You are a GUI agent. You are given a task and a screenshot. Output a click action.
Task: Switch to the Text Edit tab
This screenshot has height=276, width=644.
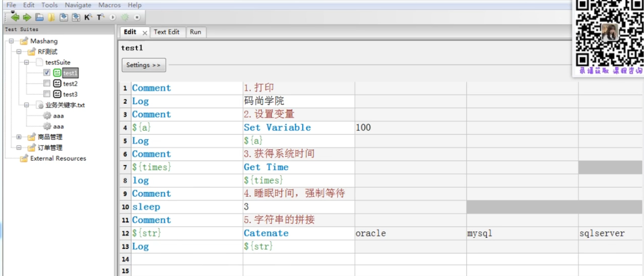click(167, 32)
